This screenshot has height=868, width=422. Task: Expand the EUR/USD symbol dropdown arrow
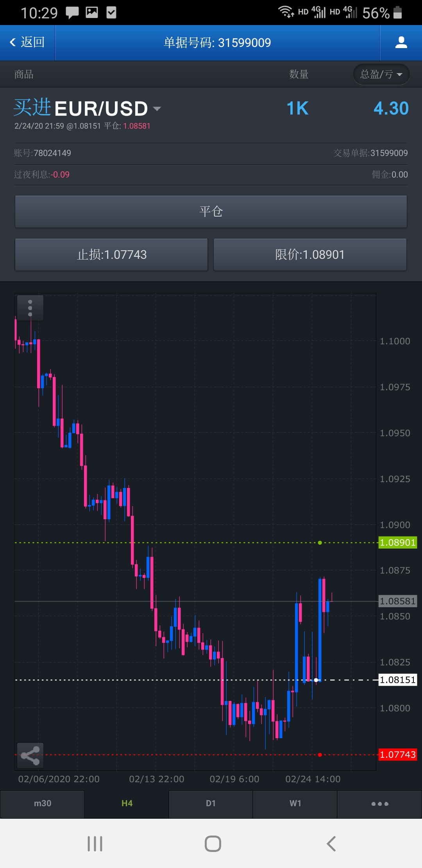point(157,109)
